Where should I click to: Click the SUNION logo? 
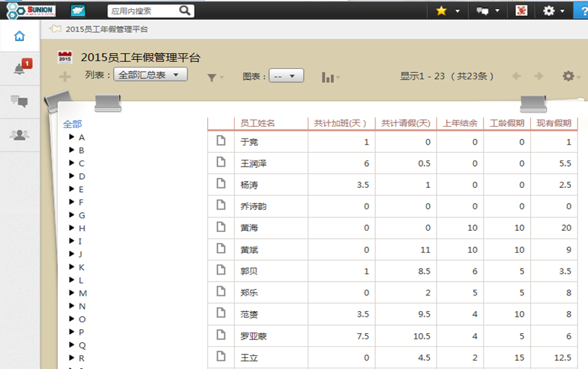click(31, 10)
